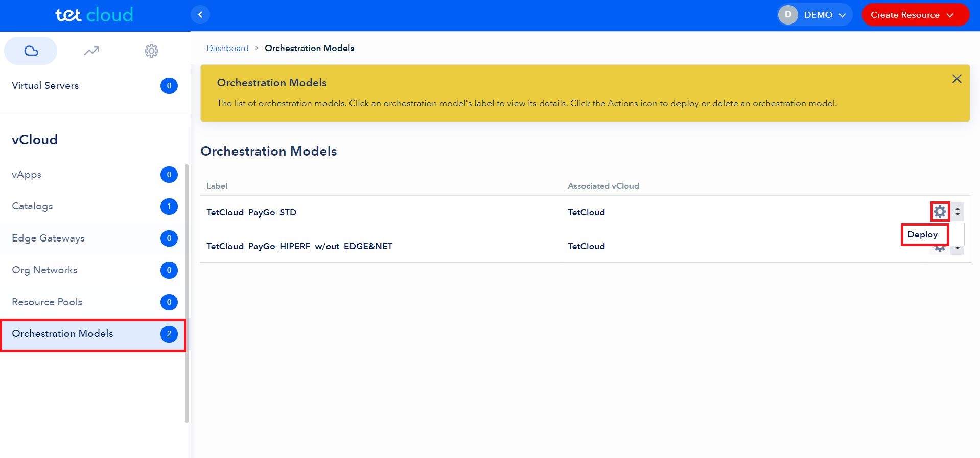Collapse sidebar with the back chevron button
980x458 pixels.
(200, 15)
